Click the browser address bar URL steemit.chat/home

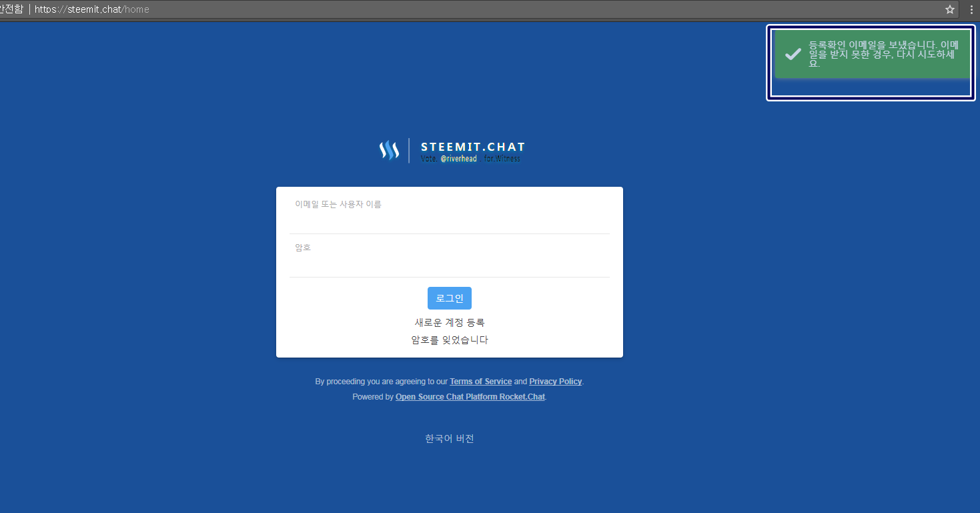click(92, 9)
